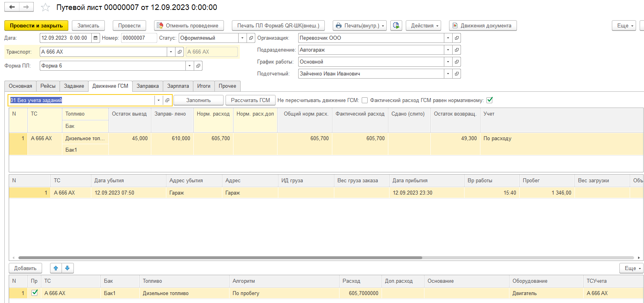Click the back navigation arrow
The height and width of the screenshot is (303, 644).
click(x=12, y=7)
